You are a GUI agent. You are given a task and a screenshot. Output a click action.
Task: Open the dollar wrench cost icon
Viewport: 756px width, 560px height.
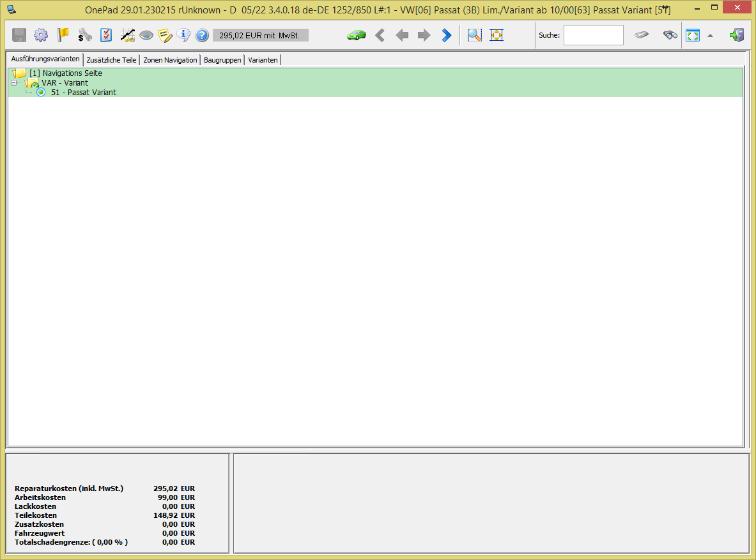point(85,35)
